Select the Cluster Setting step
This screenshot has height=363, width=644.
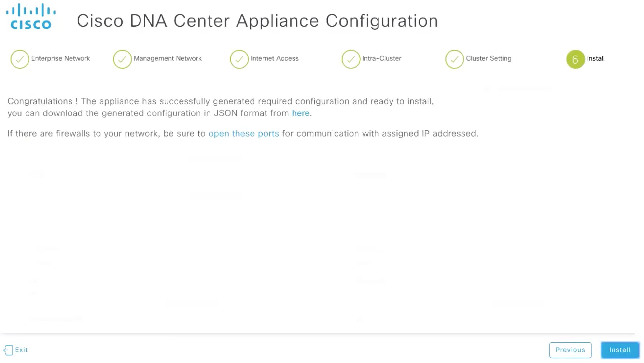[489, 58]
